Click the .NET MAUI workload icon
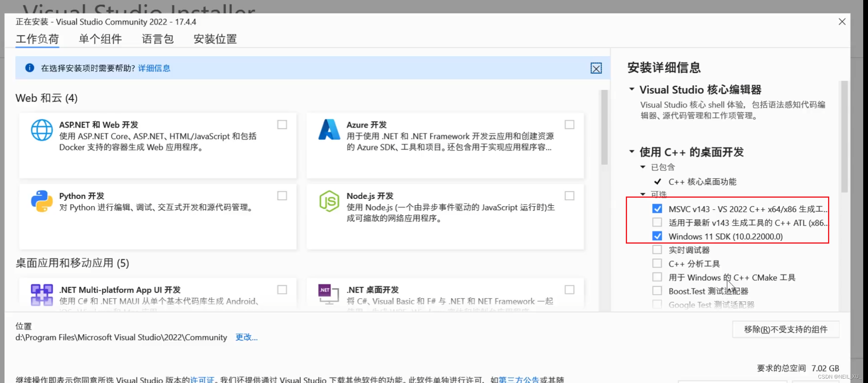This screenshot has height=383, width=868. coord(42,295)
